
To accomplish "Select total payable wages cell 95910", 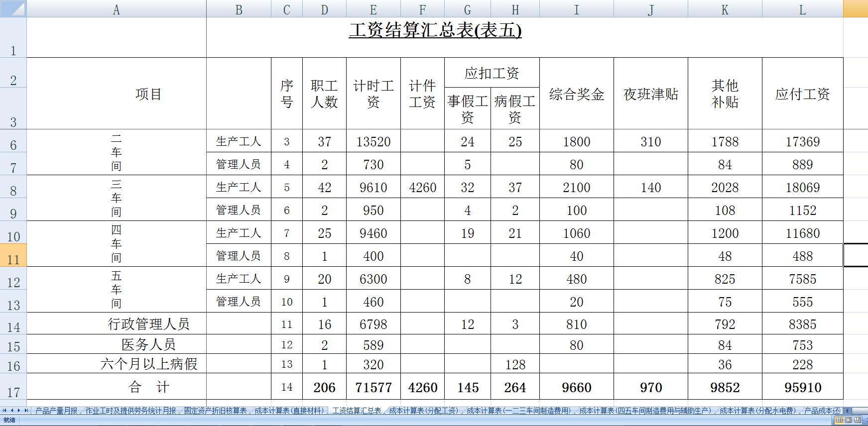I will tap(802, 387).
